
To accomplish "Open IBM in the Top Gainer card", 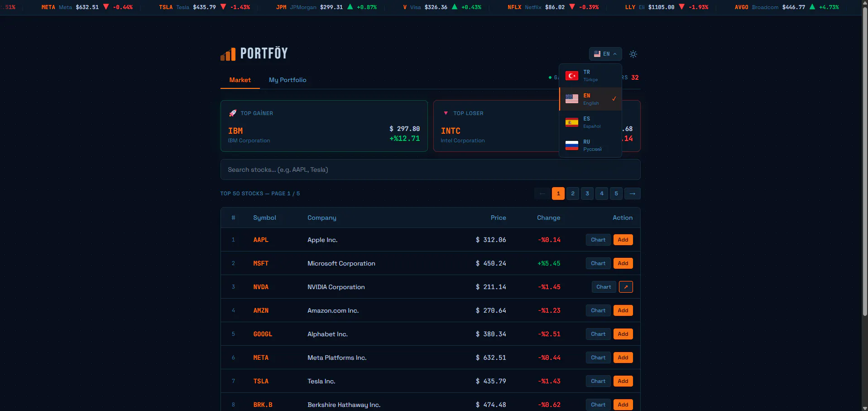I will pyautogui.click(x=235, y=131).
